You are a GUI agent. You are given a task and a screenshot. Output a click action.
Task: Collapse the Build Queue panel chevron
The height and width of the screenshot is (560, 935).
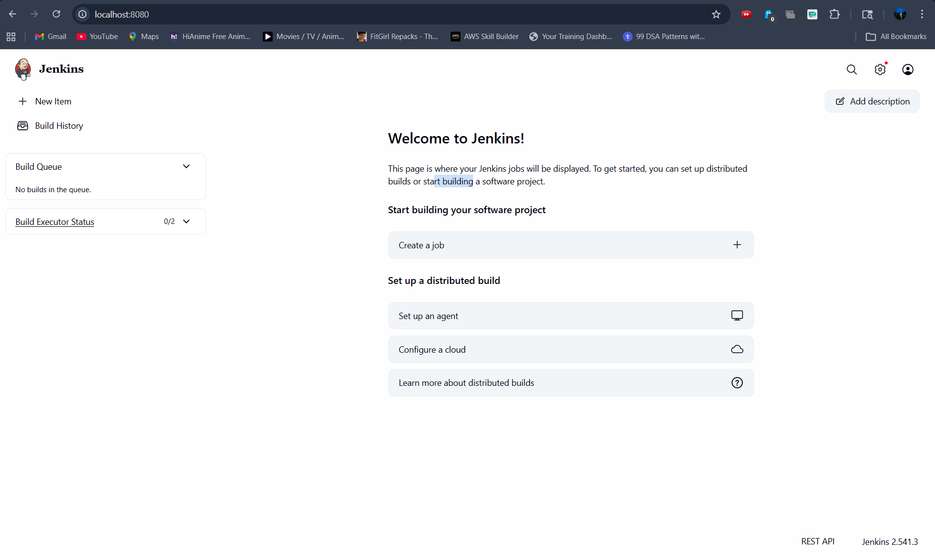(x=186, y=166)
